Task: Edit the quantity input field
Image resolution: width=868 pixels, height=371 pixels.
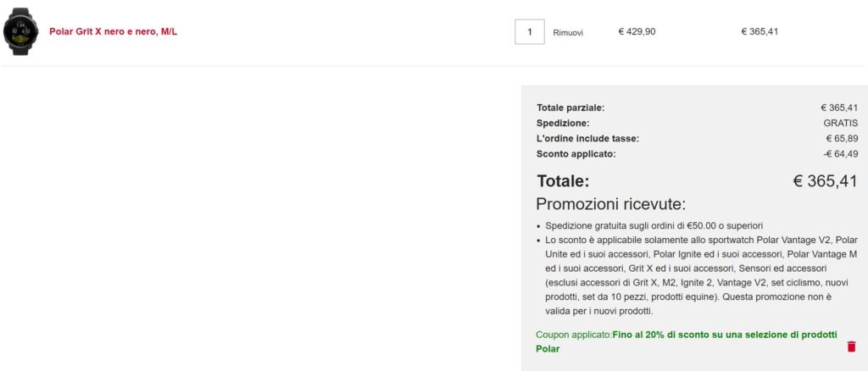Action: 529,32
